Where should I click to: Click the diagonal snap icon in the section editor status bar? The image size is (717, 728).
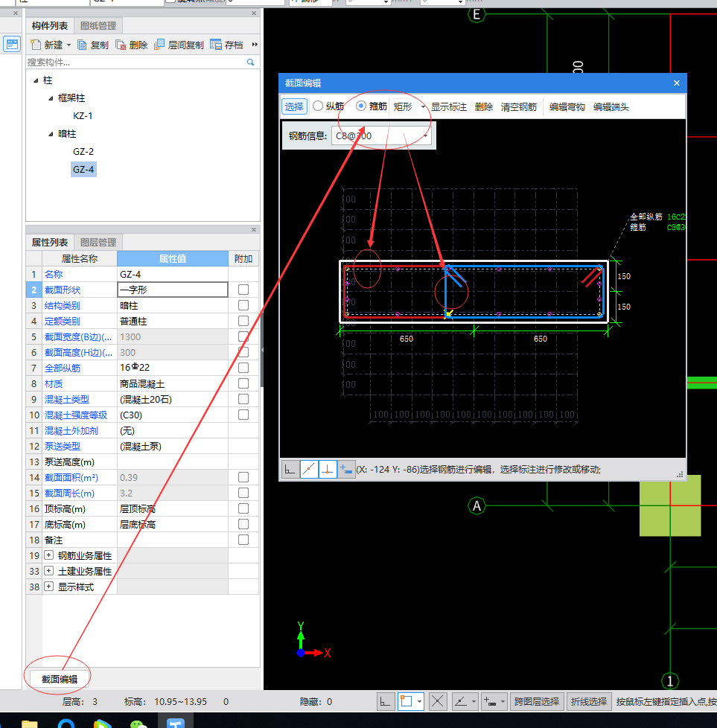[309, 470]
